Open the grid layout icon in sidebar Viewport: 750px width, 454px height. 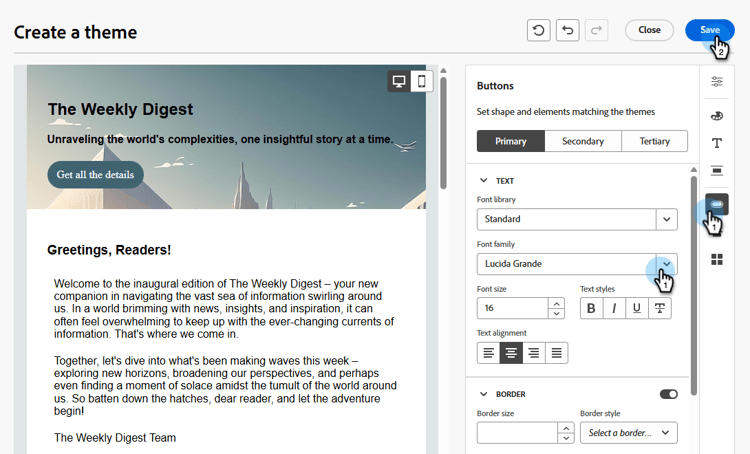(717, 259)
